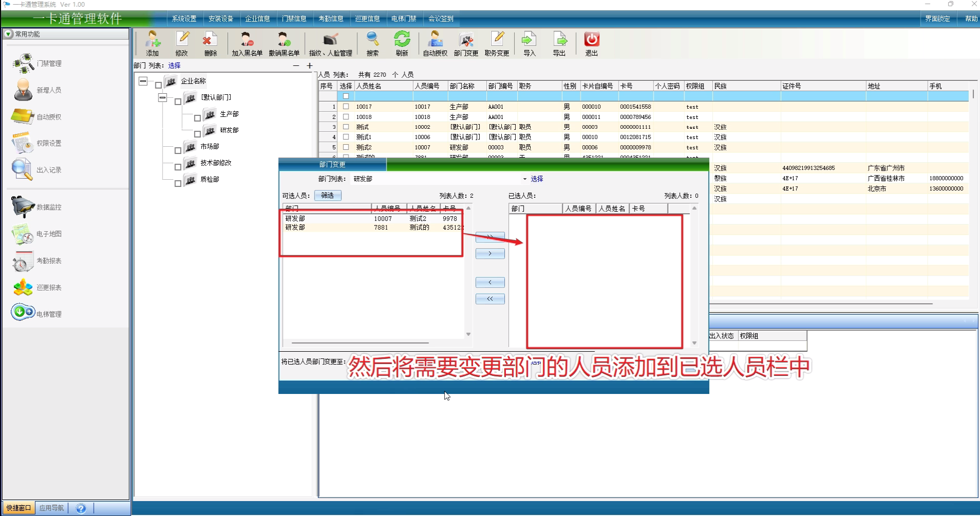
Task: Tick the 市场部 department checkbox
Action: pos(178,150)
